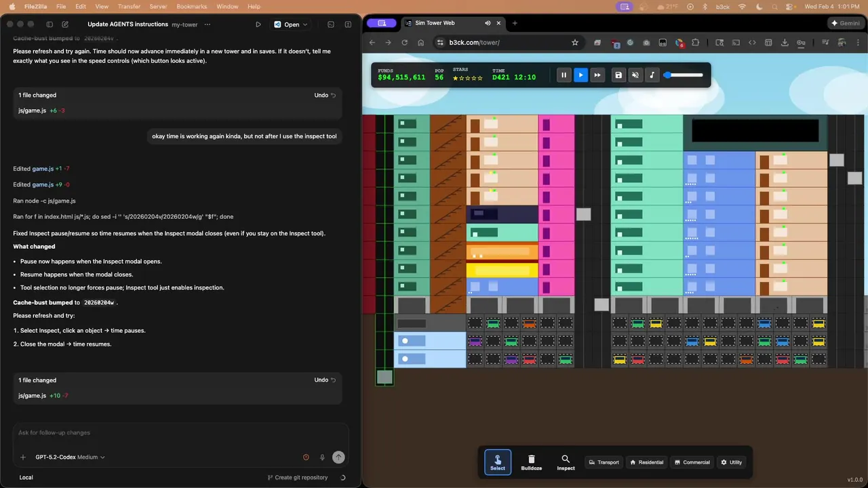
Task: Undo the first 1 file changed edit
Action: click(x=325, y=96)
